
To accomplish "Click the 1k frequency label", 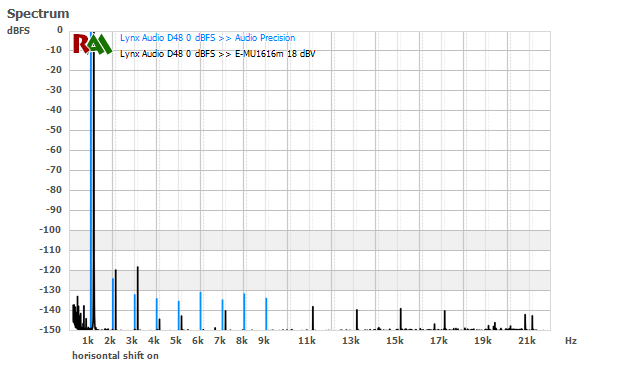I will [88, 341].
